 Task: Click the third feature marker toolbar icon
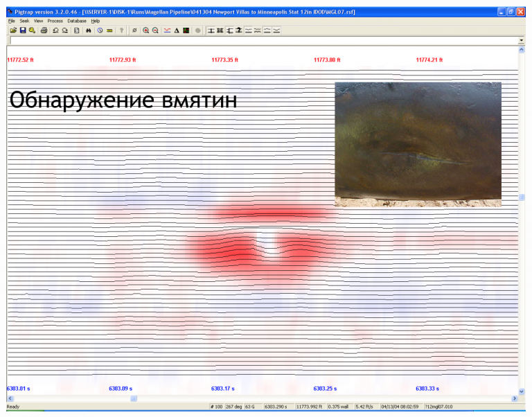point(230,30)
